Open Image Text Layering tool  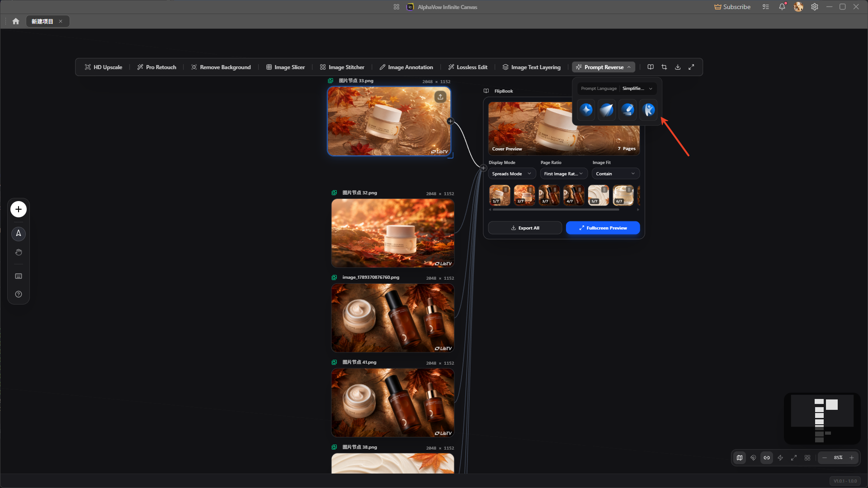[x=531, y=67]
